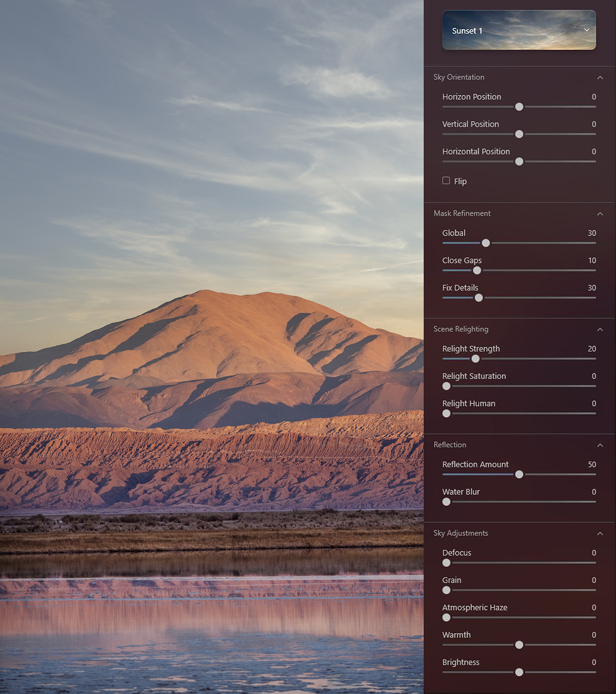Click the Relight Human slider handle

coord(446,414)
